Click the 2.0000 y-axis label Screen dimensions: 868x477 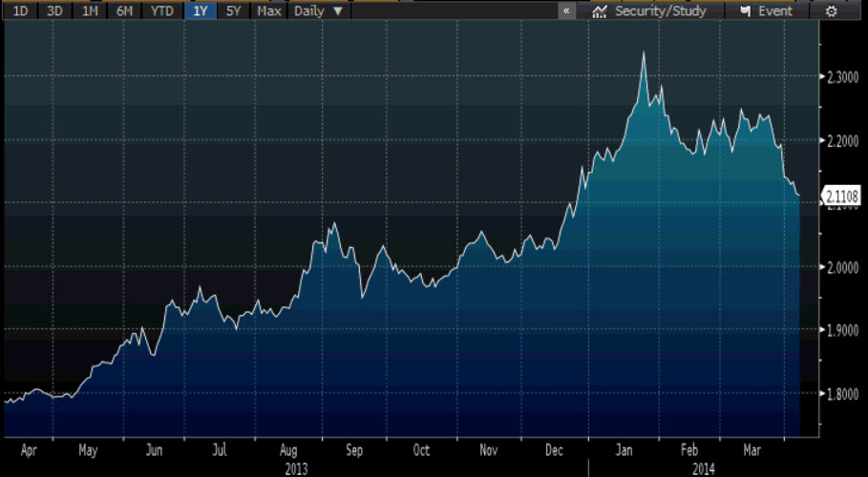pos(842,267)
